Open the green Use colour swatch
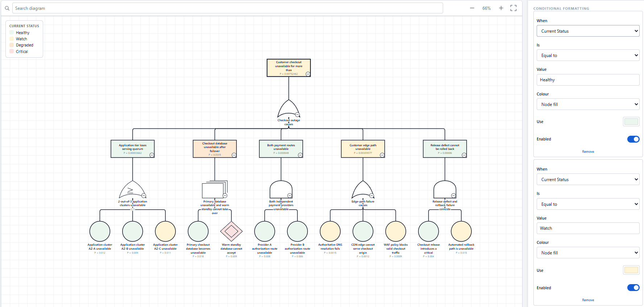This screenshot has height=307, width=644. [x=631, y=122]
